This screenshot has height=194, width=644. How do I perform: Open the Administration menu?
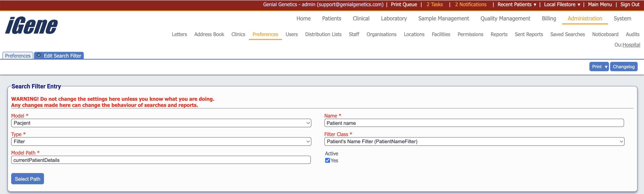click(585, 18)
